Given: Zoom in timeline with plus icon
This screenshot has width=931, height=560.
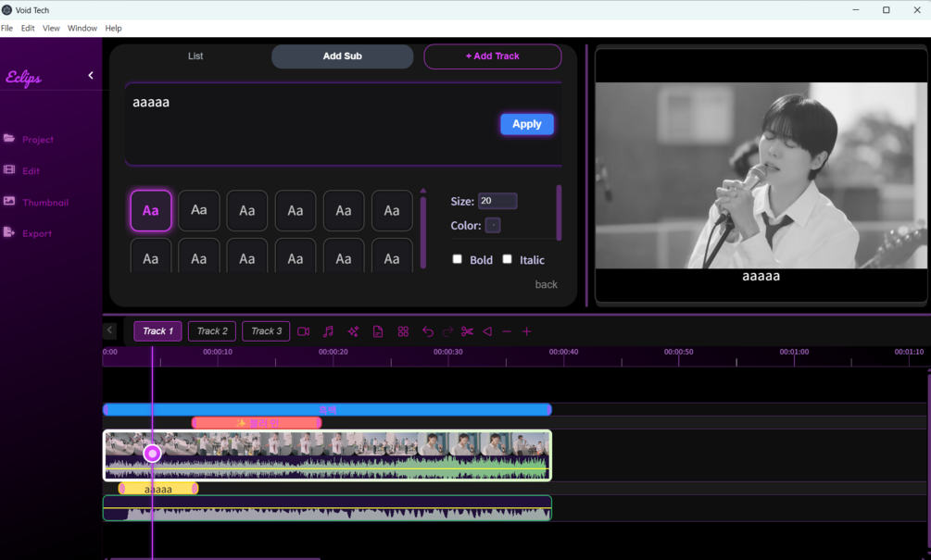Looking at the screenshot, I should tap(527, 331).
